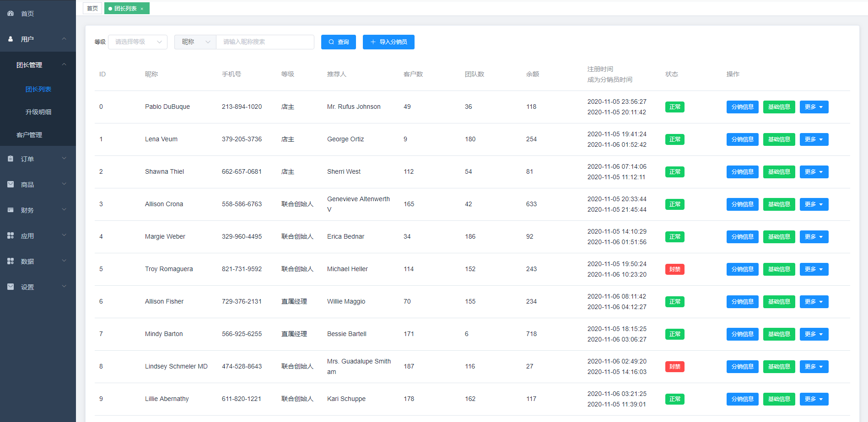Click 基础信息 for Pablo DuBuque

click(779, 107)
